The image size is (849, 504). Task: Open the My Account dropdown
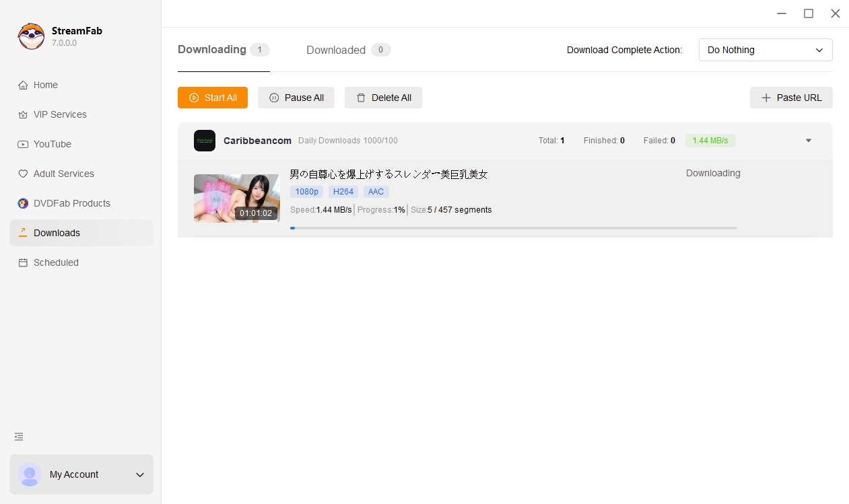[x=81, y=474]
